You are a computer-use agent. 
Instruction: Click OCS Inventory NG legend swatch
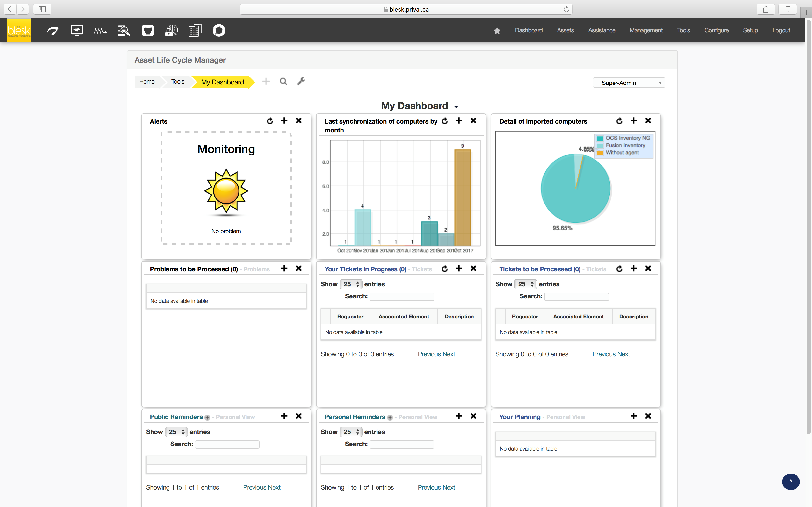pos(600,138)
